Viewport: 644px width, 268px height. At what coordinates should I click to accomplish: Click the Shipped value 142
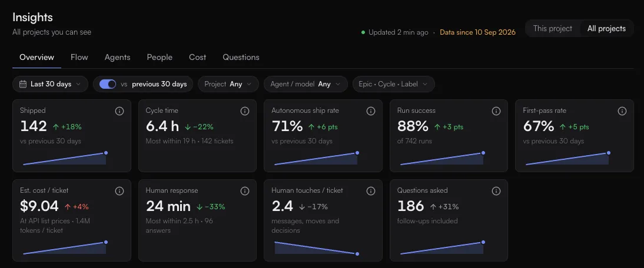[x=34, y=126]
